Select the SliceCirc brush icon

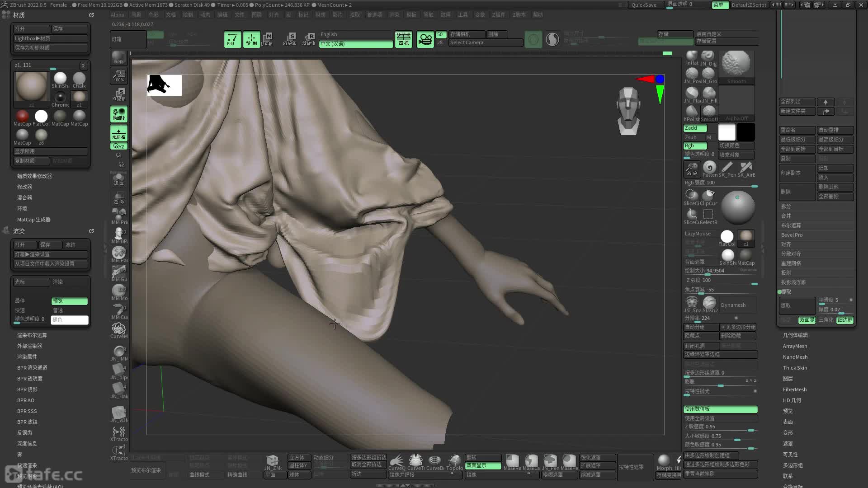coord(692,197)
